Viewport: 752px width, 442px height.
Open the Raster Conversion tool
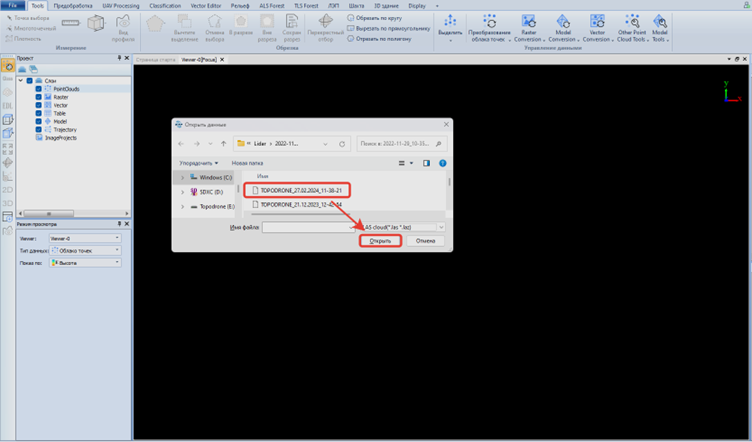[x=529, y=28]
